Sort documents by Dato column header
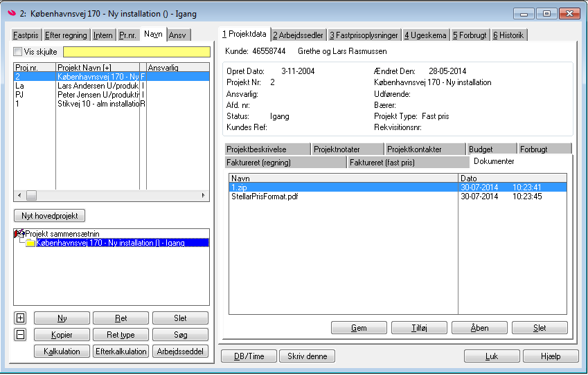The image size is (588, 375). 513,178
